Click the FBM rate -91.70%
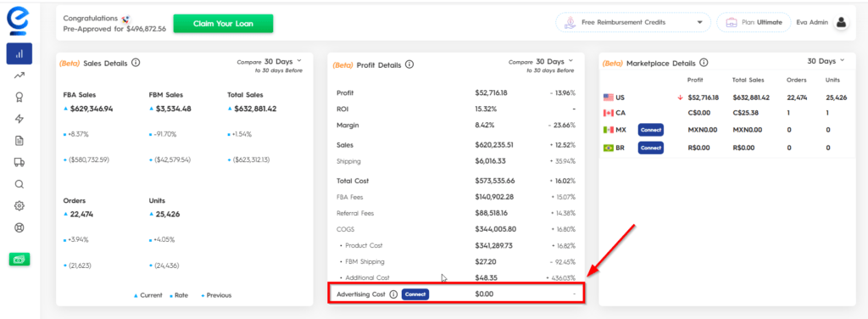The image size is (868, 319). (x=165, y=135)
